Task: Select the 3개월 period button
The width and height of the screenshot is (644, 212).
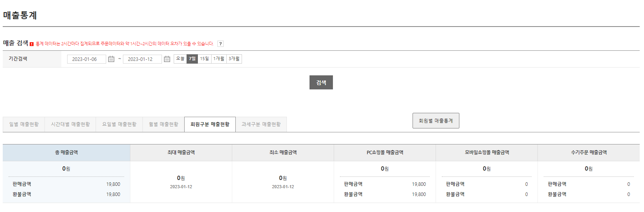Action: point(234,59)
